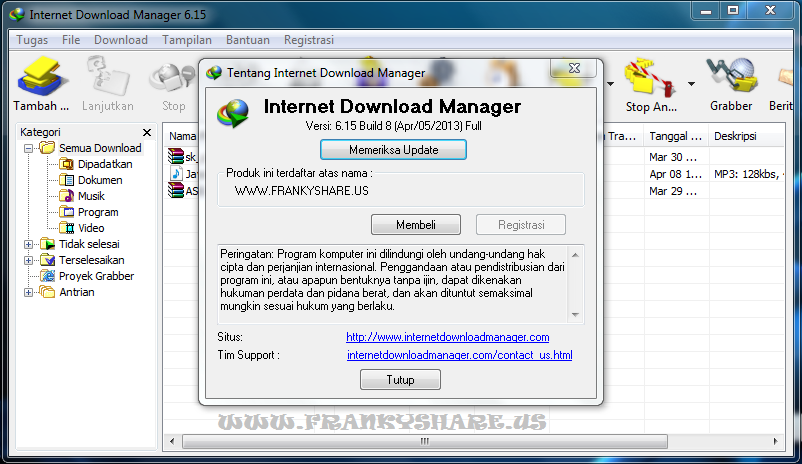This screenshot has width=802, height=464.
Task: Collapse the Semua Download tree node
Action: pos(29,148)
